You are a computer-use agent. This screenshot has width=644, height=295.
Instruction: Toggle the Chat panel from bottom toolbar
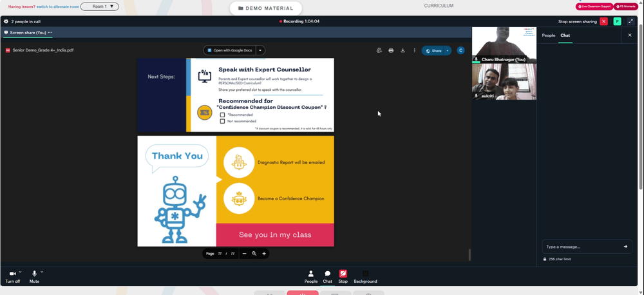327,277
